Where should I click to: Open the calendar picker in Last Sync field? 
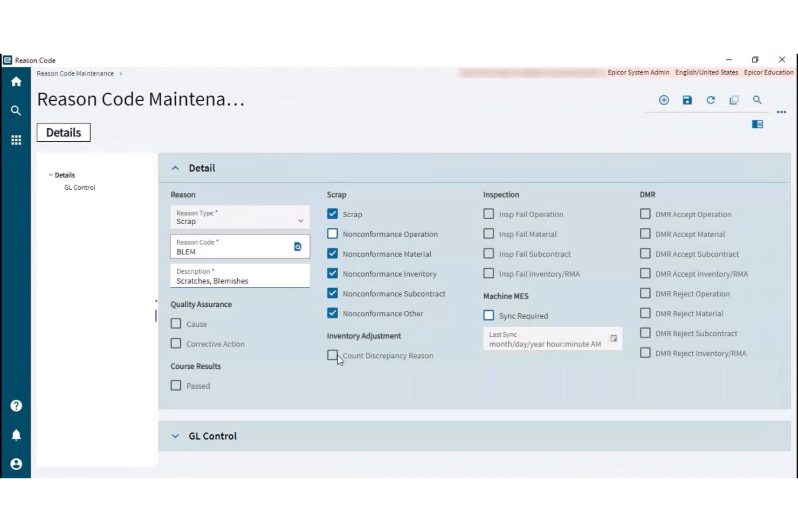(x=614, y=338)
